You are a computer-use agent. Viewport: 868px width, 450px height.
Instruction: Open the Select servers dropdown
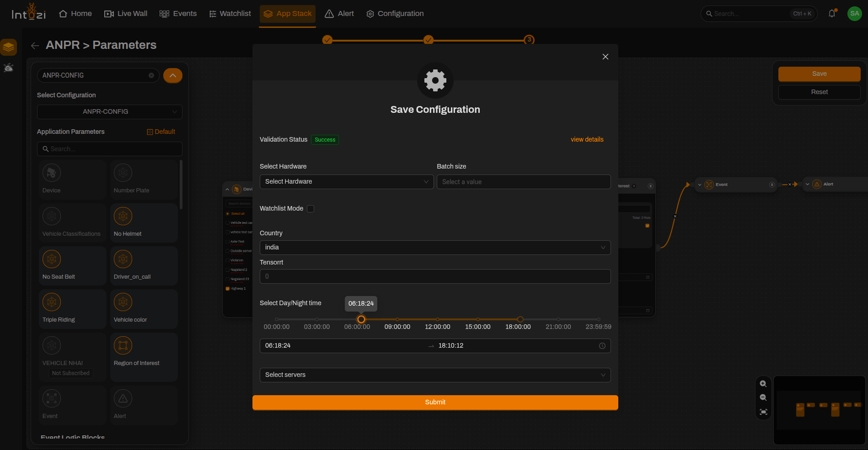pos(435,375)
